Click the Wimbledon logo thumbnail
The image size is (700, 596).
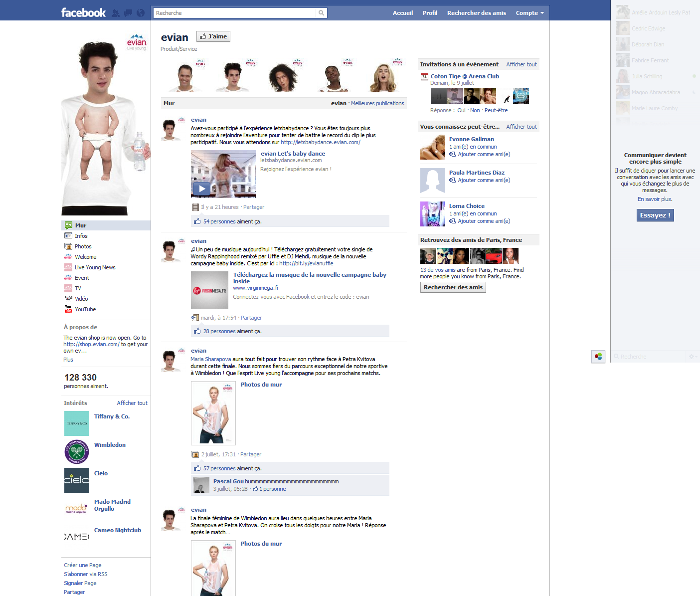click(77, 452)
